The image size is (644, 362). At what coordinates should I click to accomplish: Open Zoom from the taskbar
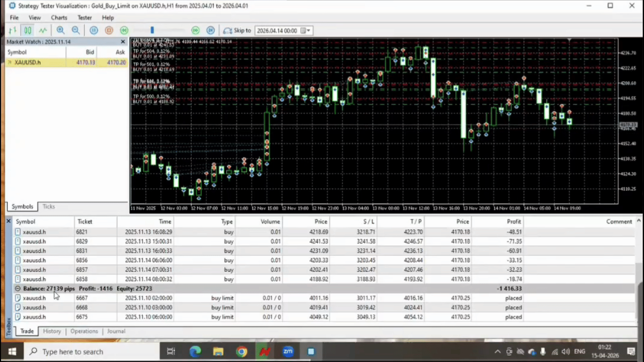pyautogui.click(x=288, y=352)
